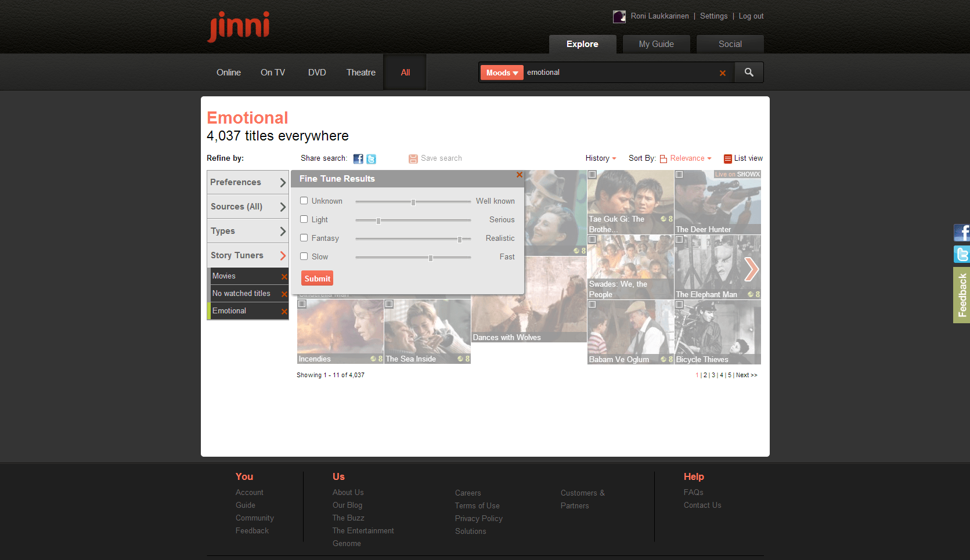The image size is (970, 560).
Task: Open the Contact Us footer link
Action: 702,505
